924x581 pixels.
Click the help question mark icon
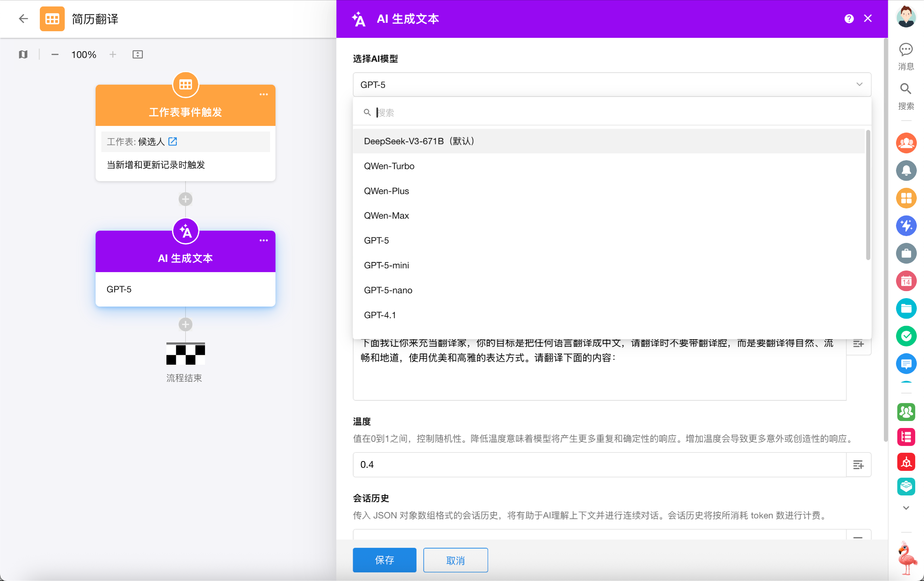tap(849, 18)
